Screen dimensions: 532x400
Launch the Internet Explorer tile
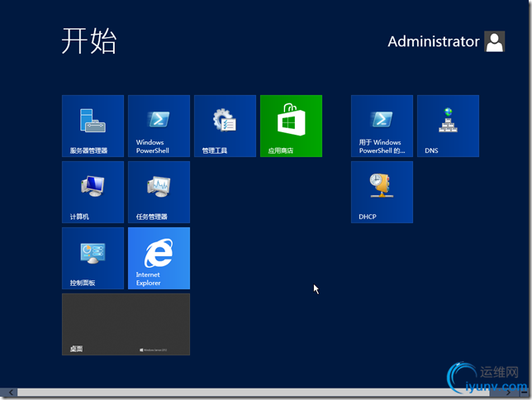pos(159,259)
